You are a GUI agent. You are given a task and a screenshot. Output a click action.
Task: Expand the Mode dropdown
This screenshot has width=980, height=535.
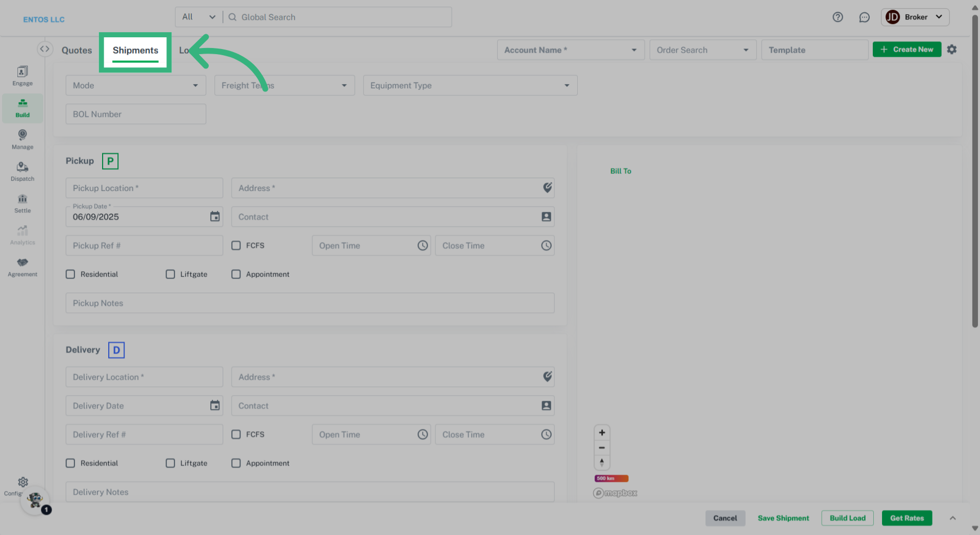[x=135, y=85]
